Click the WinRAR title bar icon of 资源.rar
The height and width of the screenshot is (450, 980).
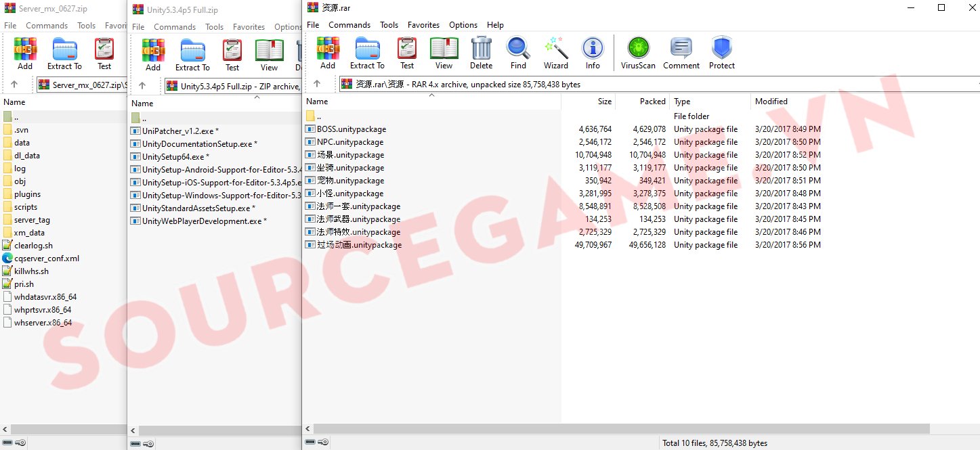tap(312, 7)
